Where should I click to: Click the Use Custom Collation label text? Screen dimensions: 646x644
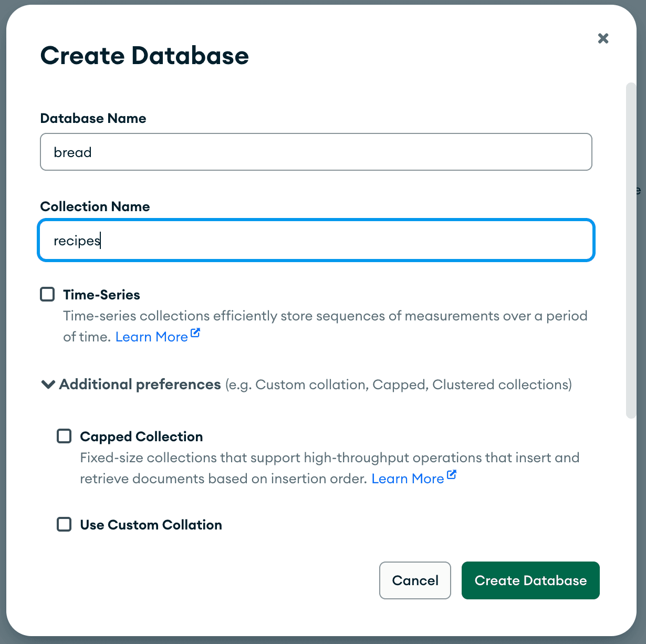coord(151,524)
